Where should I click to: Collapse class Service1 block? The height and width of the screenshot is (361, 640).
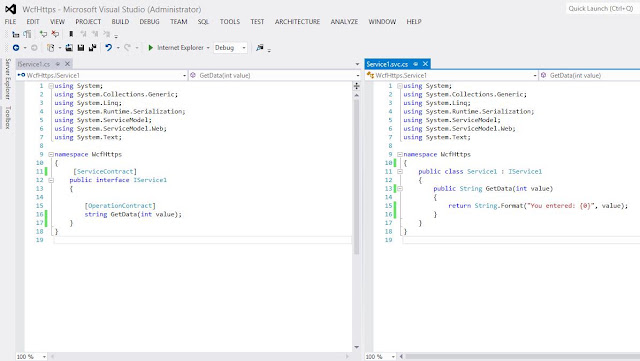click(x=400, y=172)
